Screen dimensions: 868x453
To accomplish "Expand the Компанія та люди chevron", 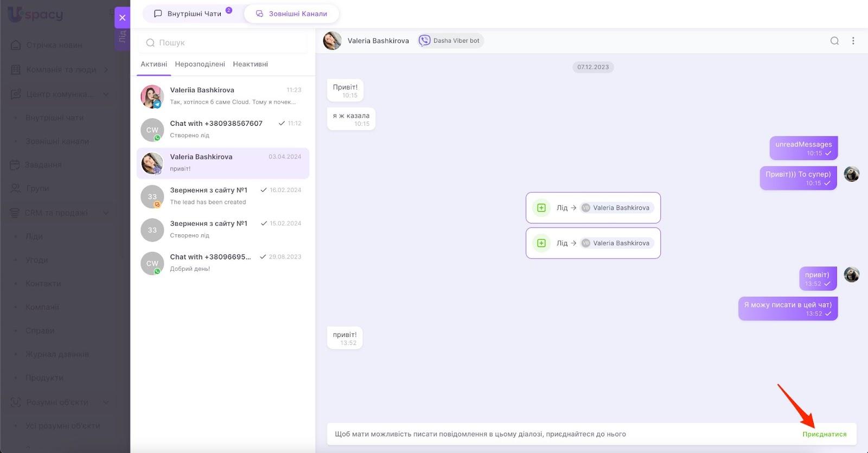I will coord(106,69).
